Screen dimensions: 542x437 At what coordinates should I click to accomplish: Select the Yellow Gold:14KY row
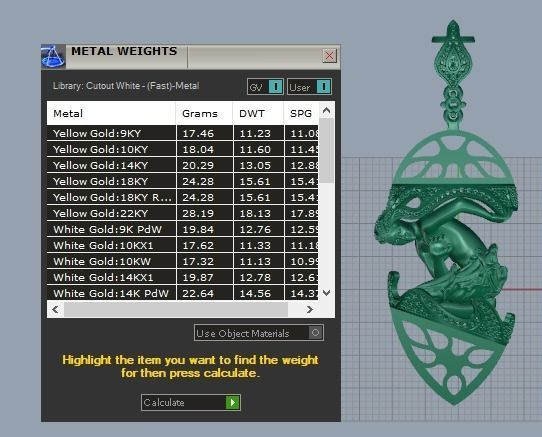tap(183, 165)
